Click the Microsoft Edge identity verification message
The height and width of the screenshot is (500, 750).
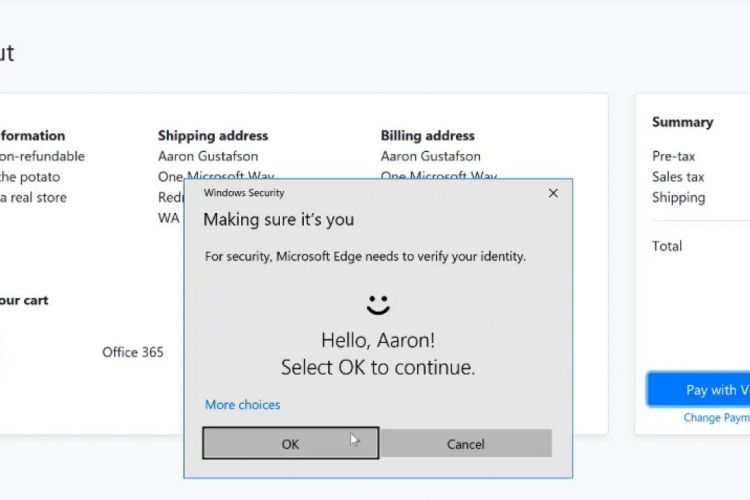[365, 256]
